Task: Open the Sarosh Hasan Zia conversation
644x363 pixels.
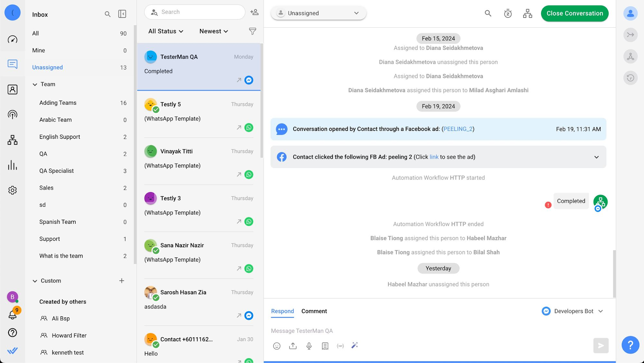Action: click(x=199, y=302)
